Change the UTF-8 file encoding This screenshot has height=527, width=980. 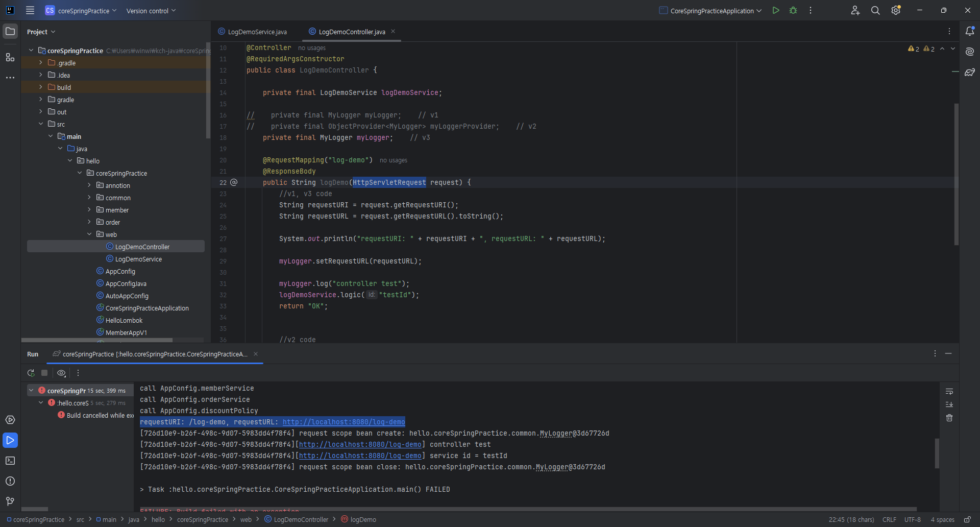click(x=913, y=519)
